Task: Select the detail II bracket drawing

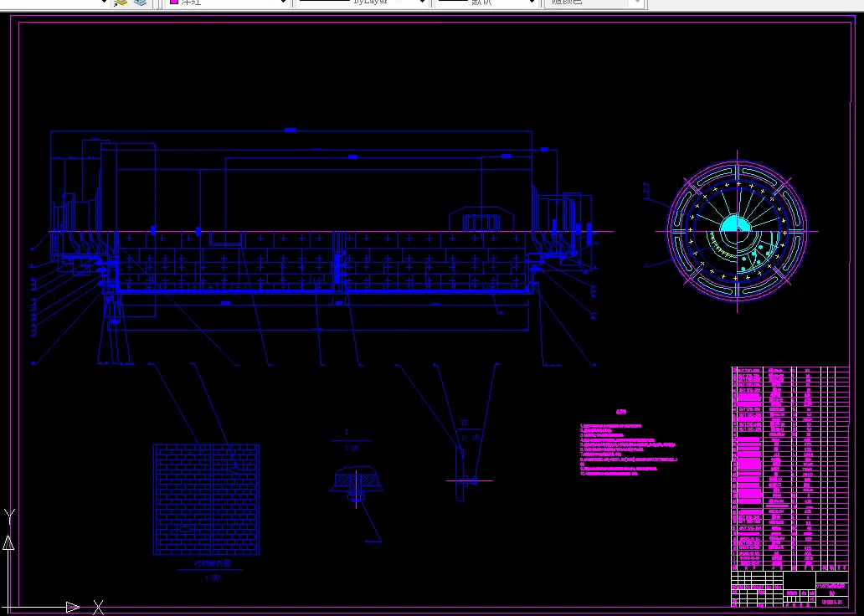Action: coord(466,474)
